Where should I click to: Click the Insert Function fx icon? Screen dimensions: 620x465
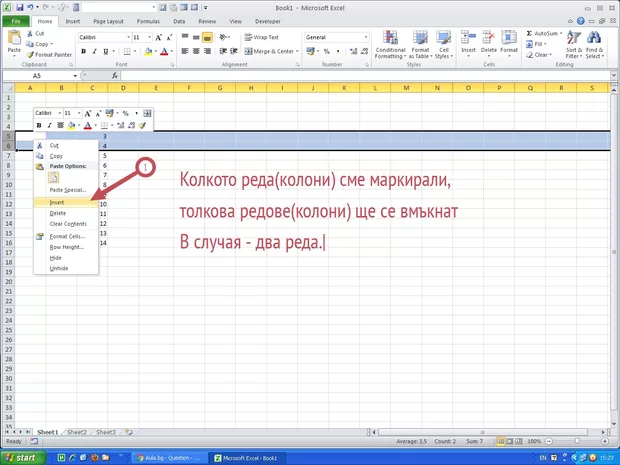115,76
